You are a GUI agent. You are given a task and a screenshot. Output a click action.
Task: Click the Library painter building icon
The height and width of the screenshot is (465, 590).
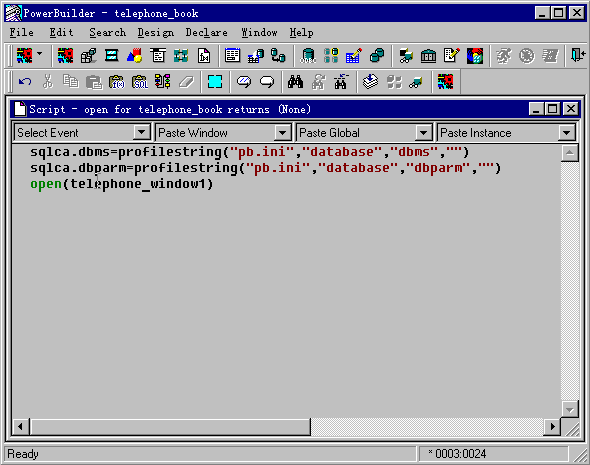click(x=429, y=56)
